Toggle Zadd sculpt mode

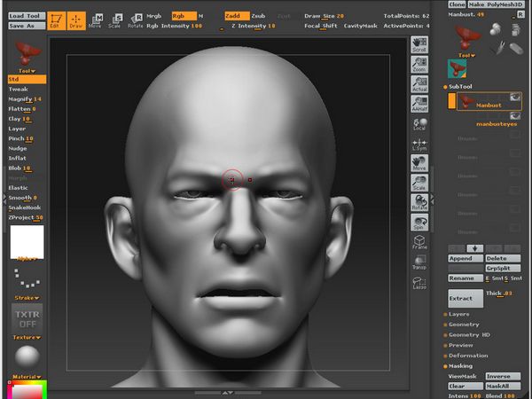pyautogui.click(x=236, y=15)
